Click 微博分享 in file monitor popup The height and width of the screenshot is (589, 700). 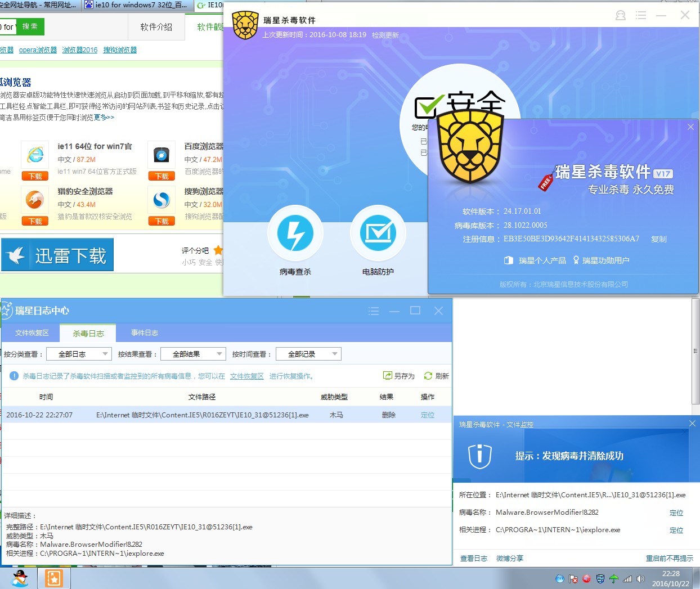pyautogui.click(x=510, y=559)
